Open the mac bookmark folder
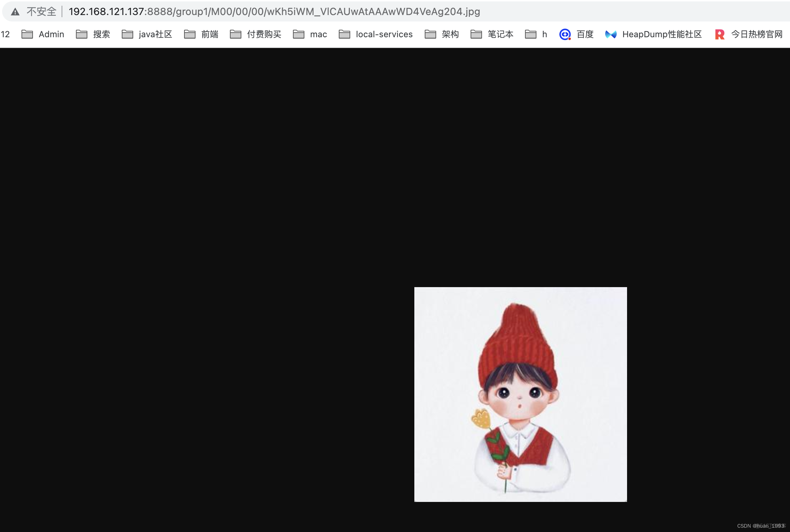790x532 pixels. [x=310, y=34]
